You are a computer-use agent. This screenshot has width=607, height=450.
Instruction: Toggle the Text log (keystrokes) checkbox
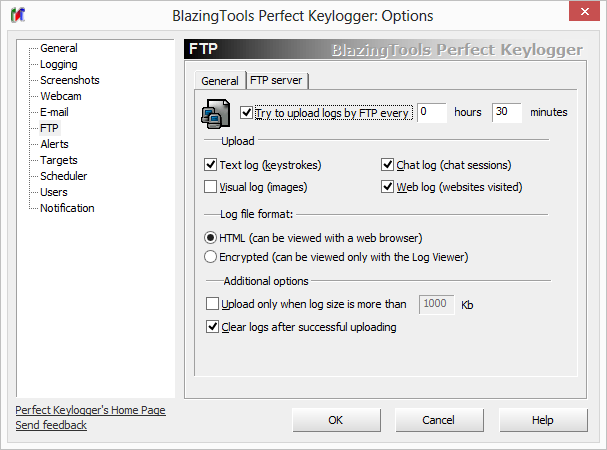tap(211, 165)
